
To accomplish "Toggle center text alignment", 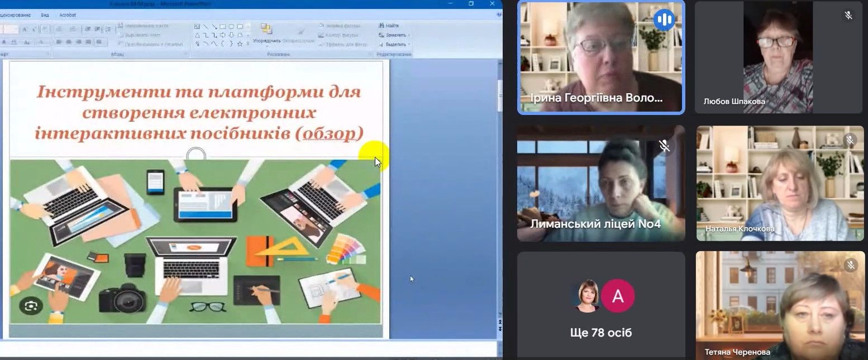I will pyautogui.click(x=68, y=42).
